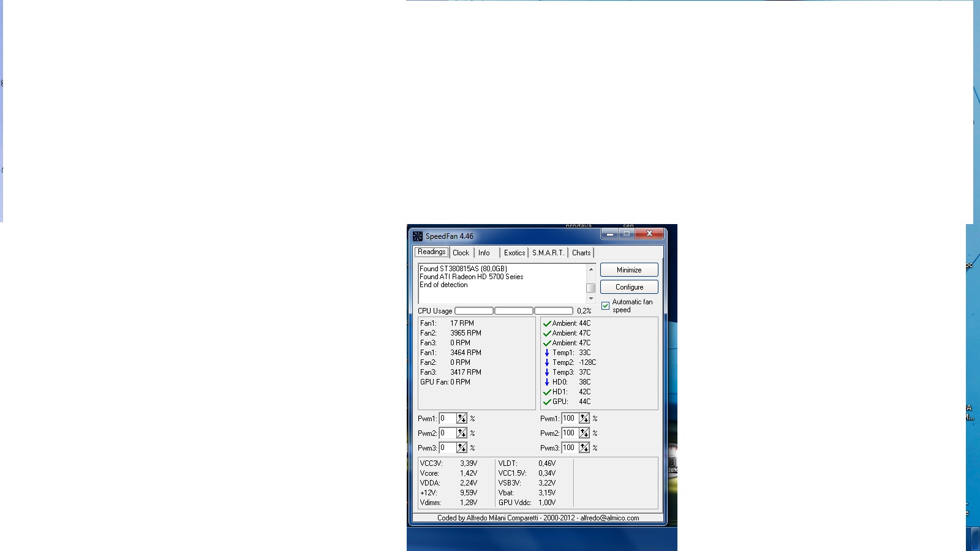Click the right Pwm3 value field showing 100
Image resolution: width=980 pixels, height=551 pixels.
tap(570, 448)
